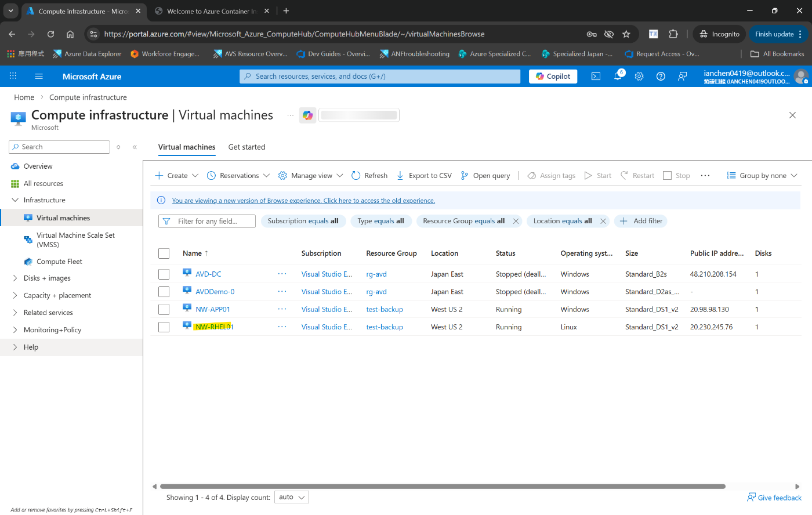Open row options for AVD-DC
This screenshot has width=812, height=515.
282,274
